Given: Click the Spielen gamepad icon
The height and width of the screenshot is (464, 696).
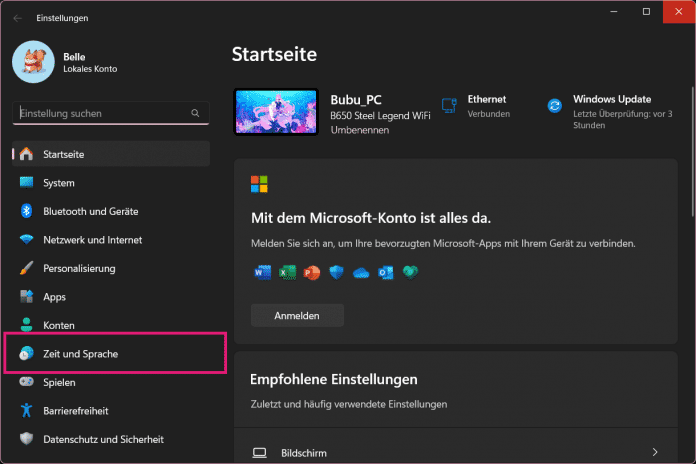Looking at the screenshot, I should tap(26, 382).
